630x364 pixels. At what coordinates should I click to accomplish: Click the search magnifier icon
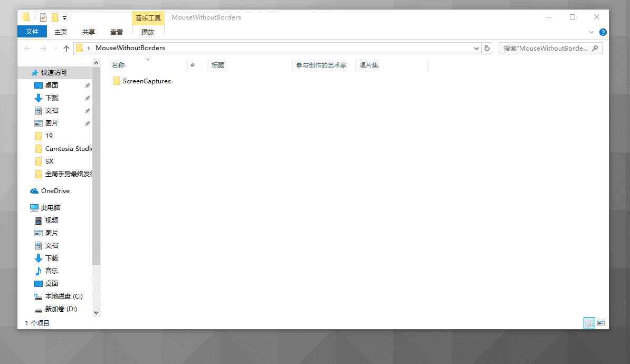tap(595, 48)
